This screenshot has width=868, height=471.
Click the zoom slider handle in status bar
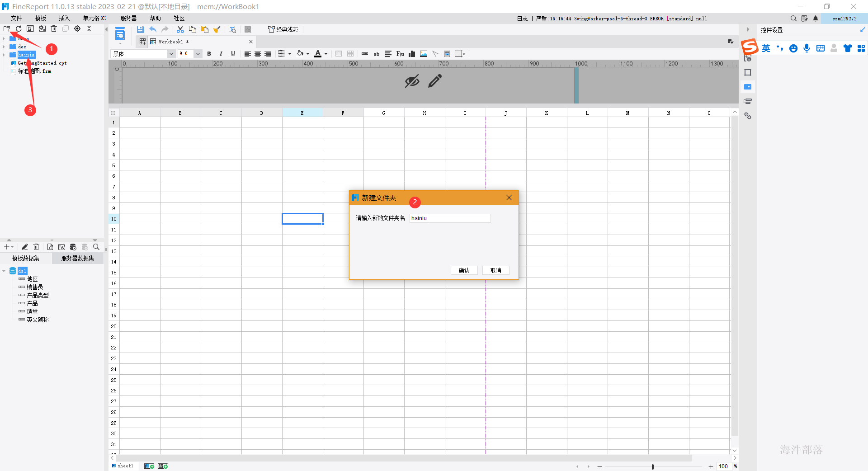click(653, 466)
